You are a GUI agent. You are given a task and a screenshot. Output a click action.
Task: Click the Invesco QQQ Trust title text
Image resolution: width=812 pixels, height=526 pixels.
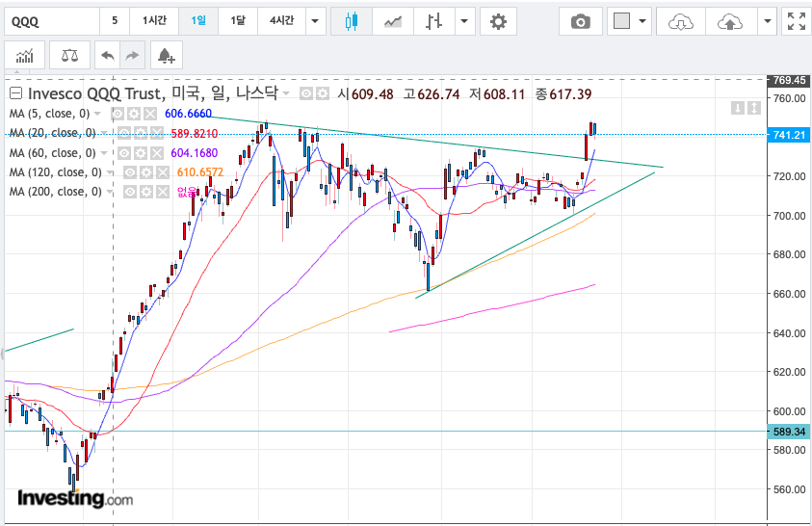tap(152, 93)
